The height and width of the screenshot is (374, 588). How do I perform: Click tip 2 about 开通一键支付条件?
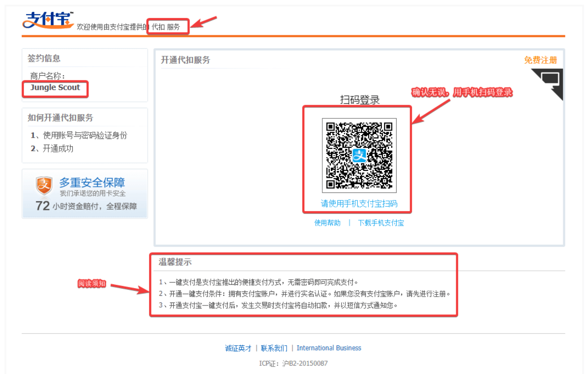305,294
